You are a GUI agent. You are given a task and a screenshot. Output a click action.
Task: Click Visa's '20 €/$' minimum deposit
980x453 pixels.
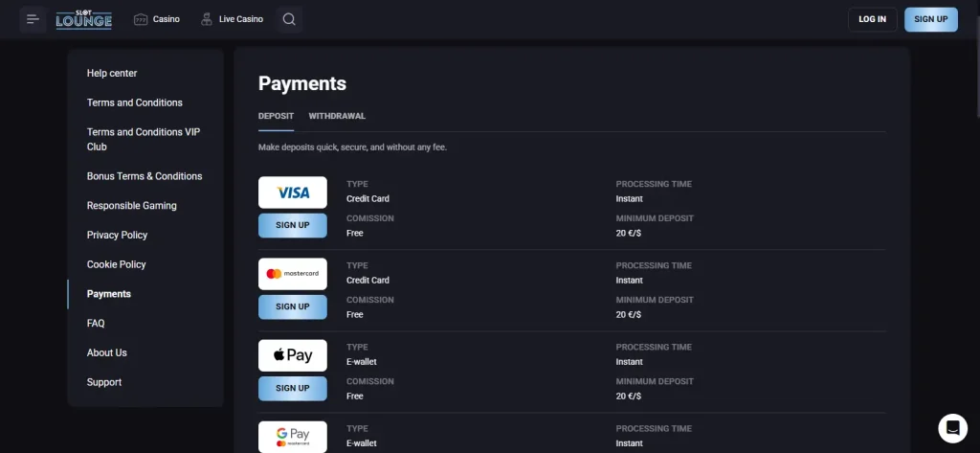pyautogui.click(x=628, y=234)
